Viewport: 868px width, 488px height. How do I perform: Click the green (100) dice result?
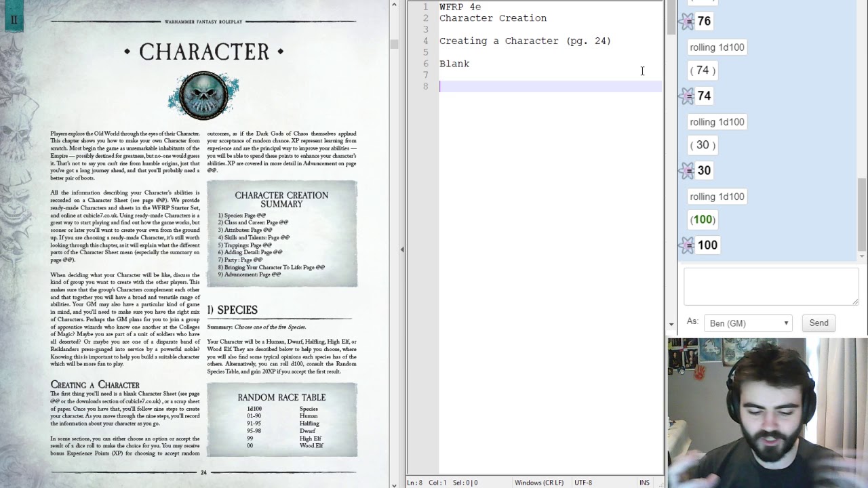click(703, 220)
